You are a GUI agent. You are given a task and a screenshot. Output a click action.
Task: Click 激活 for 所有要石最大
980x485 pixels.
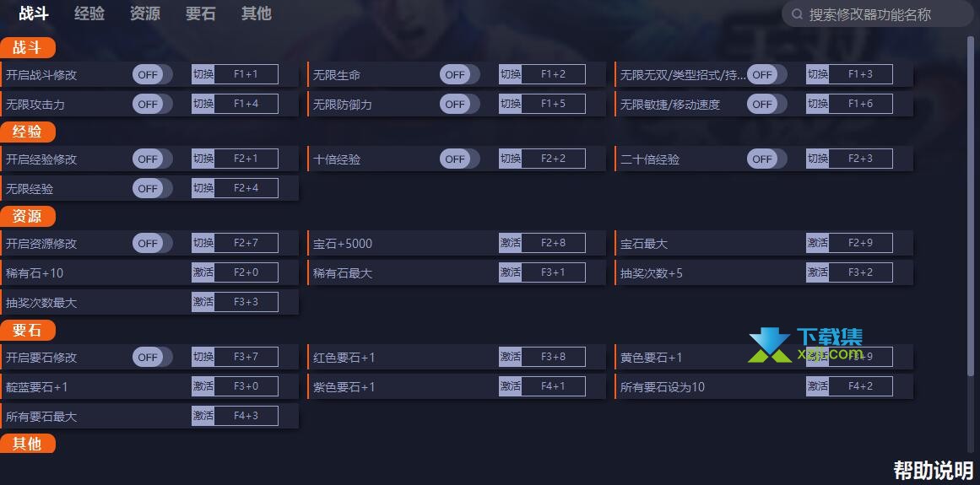point(203,415)
